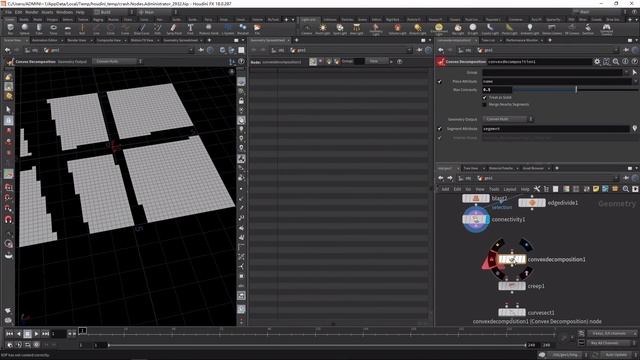Toggle the display flag on connectivity1 node
This screenshot has width=640, height=360.
pyautogui.click(x=487, y=220)
